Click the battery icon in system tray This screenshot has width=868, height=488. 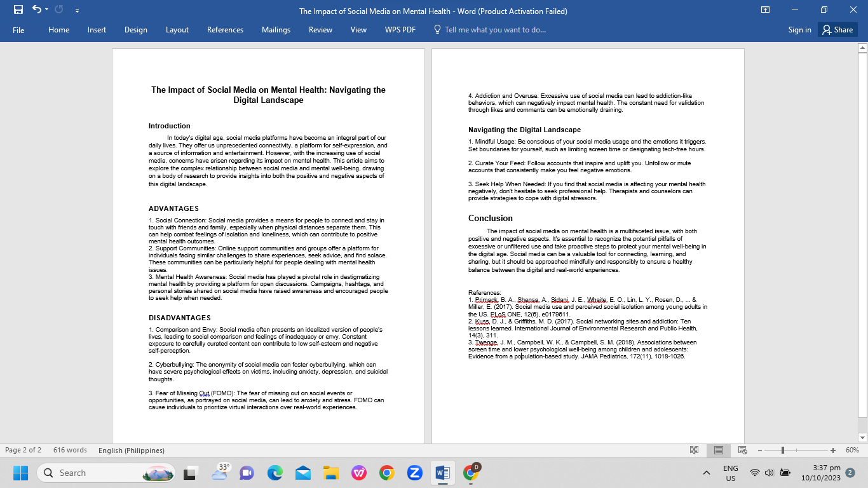(x=785, y=473)
